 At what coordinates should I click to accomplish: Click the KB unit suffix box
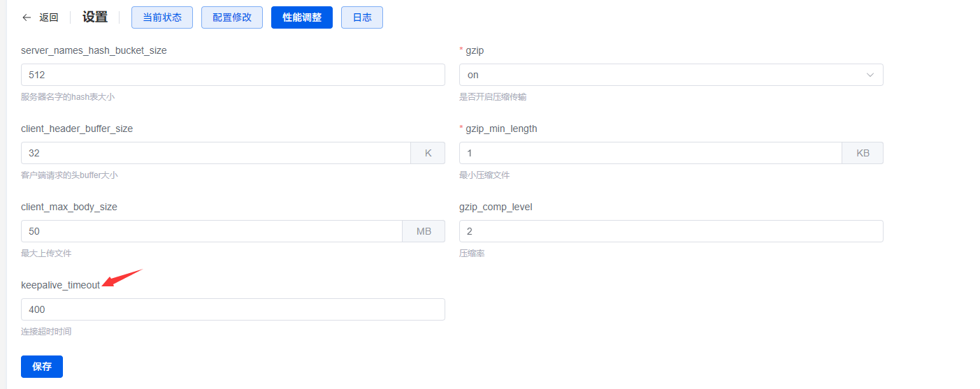(x=863, y=153)
